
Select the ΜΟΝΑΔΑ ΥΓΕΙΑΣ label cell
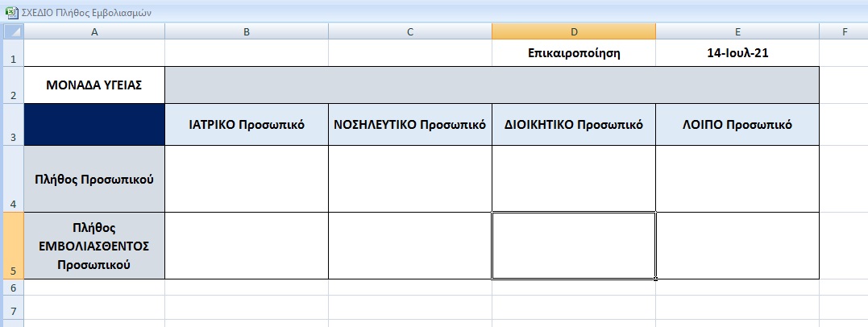(94, 85)
